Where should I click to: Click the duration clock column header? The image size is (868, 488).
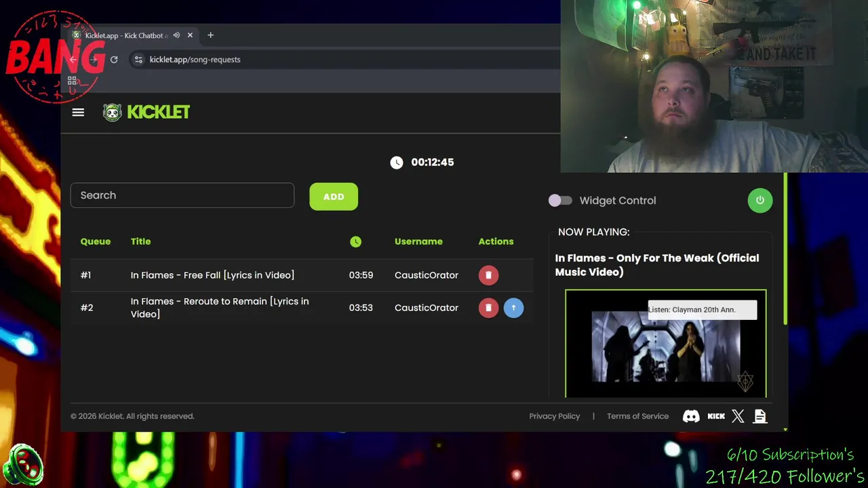click(x=355, y=241)
